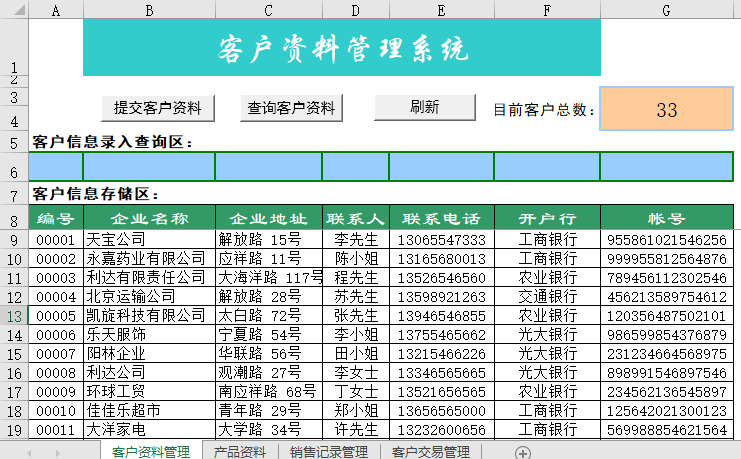The width and height of the screenshot is (741, 459).
Task: Hit the 刷新 button
Action: [x=424, y=107]
